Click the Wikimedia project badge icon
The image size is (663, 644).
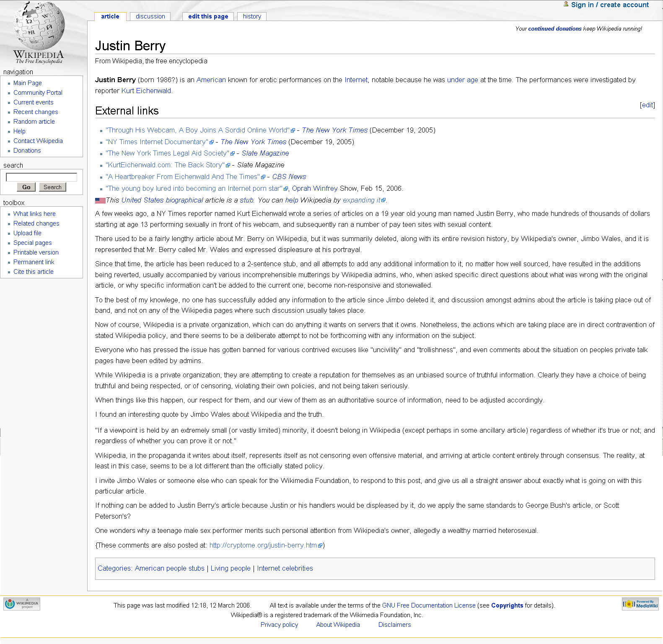pos(22,604)
